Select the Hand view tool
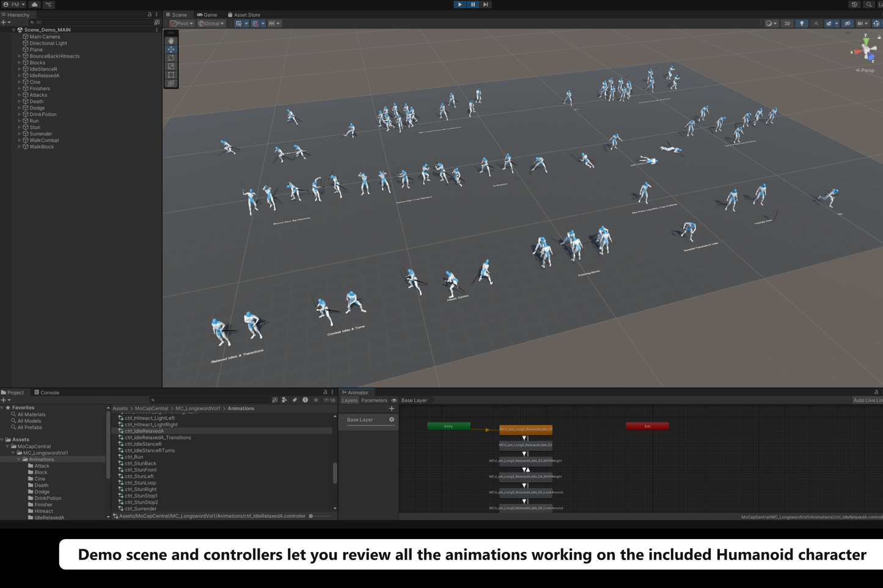Image resolution: width=883 pixels, height=588 pixels. coord(171,41)
